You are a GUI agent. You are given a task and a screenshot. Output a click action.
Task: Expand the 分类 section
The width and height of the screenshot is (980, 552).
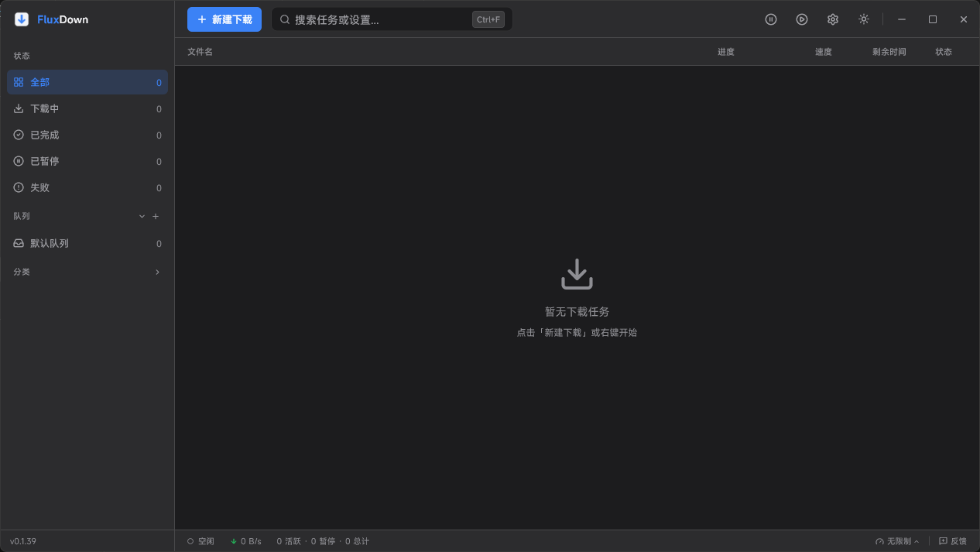click(87, 272)
